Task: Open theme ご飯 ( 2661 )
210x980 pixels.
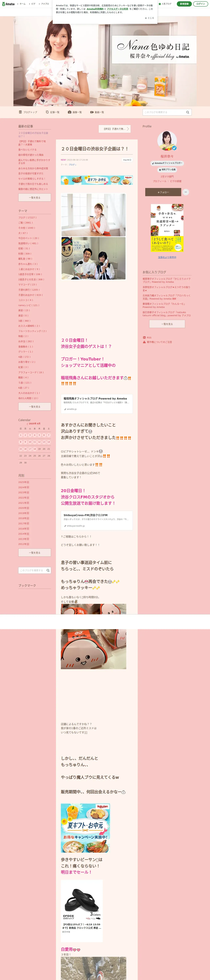Action: pyautogui.click(x=26, y=223)
